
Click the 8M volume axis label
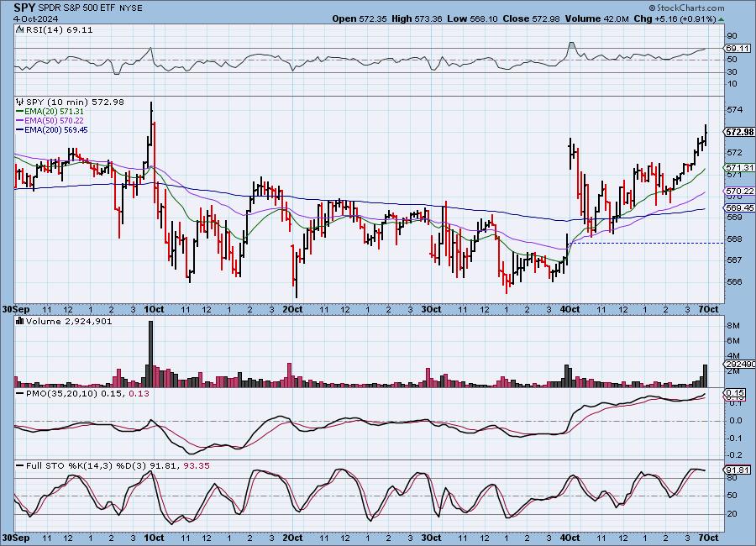click(x=733, y=326)
